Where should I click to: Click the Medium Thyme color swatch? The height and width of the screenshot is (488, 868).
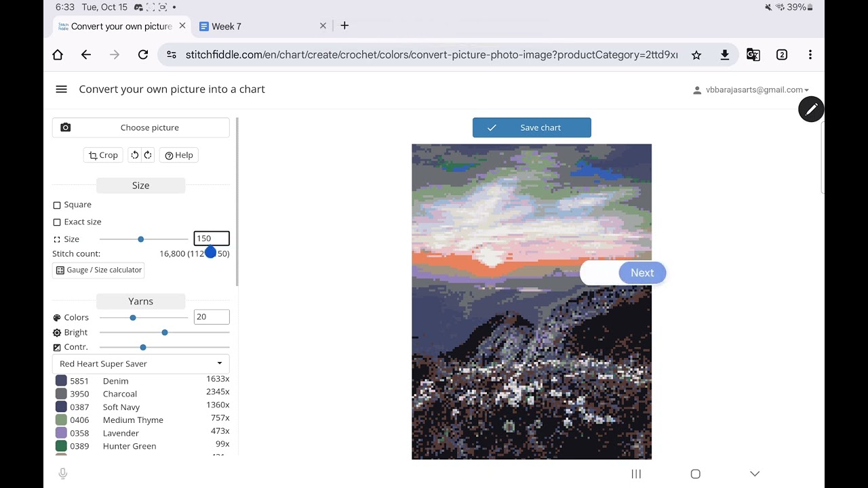click(61, 420)
